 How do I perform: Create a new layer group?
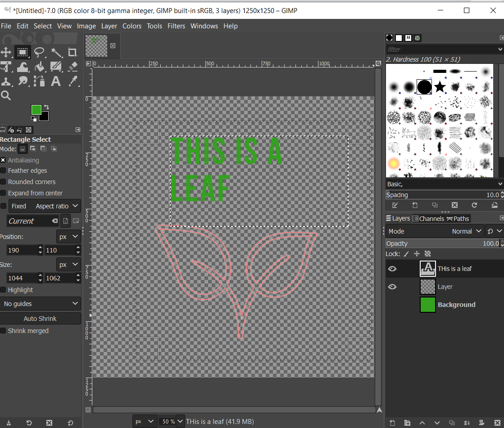(x=407, y=423)
